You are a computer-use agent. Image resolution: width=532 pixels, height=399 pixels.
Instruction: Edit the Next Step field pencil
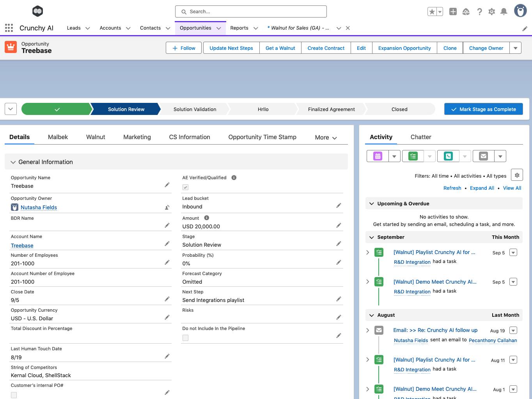pos(339,299)
